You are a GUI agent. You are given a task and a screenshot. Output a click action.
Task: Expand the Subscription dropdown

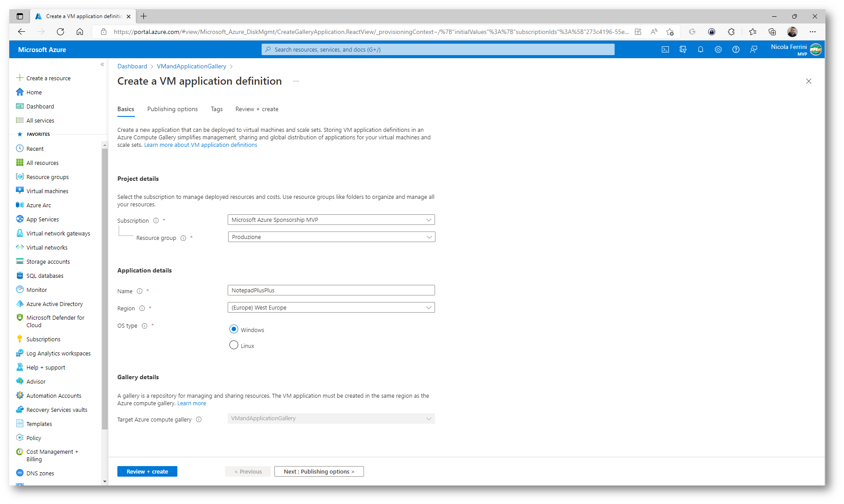click(x=331, y=220)
